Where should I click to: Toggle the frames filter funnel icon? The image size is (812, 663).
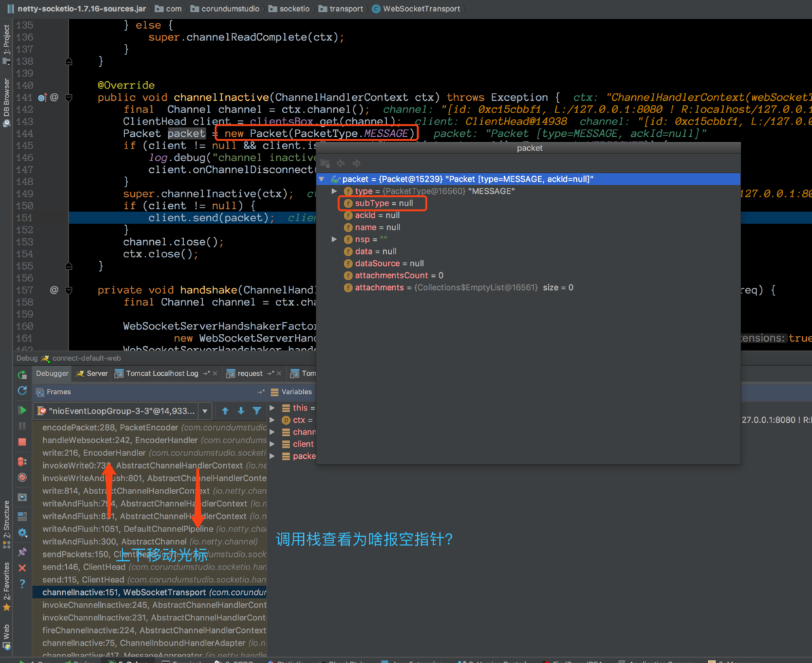pos(257,411)
